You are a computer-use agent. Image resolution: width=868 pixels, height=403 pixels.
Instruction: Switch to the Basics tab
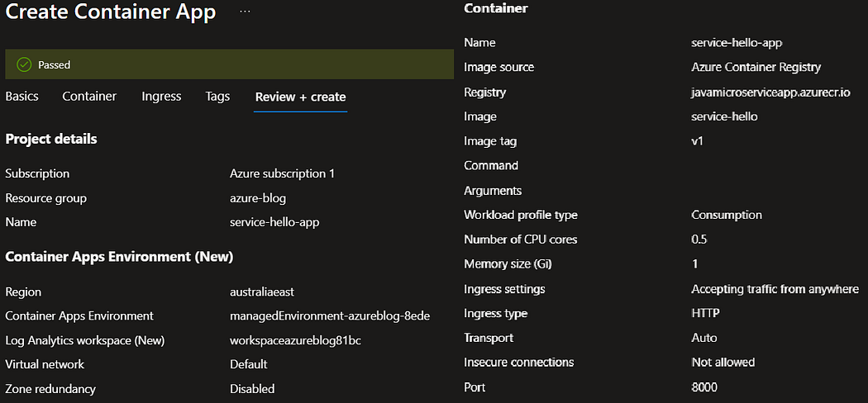(x=22, y=97)
